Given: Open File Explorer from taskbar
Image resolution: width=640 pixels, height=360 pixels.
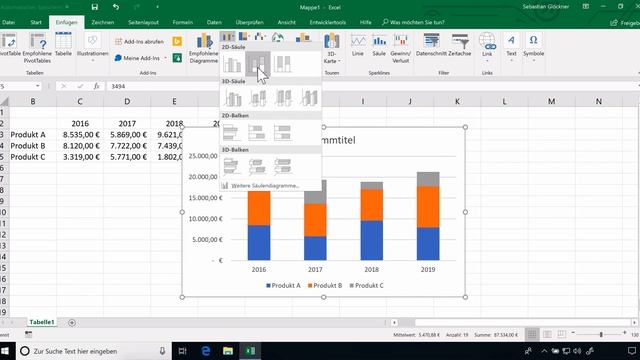Looking at the screenshot, I should pos(228,351).
